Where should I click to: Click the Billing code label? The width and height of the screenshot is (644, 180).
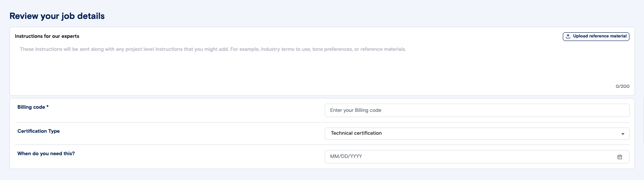pyautogui.click(x=31, y=107)
